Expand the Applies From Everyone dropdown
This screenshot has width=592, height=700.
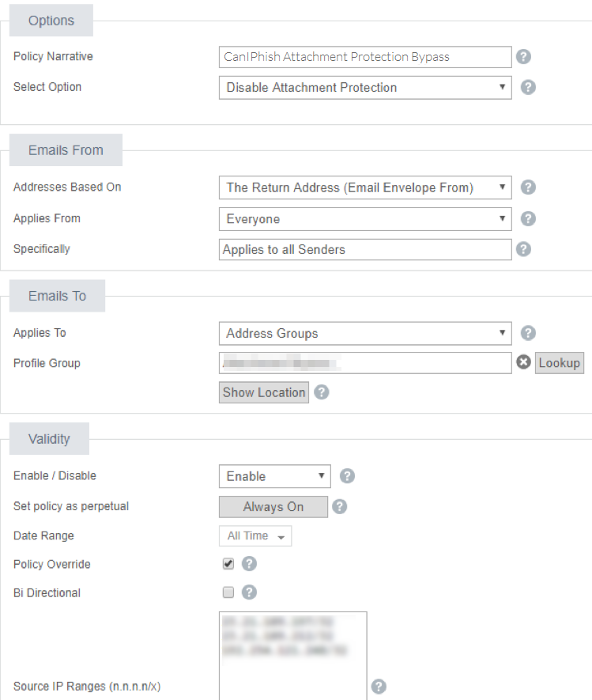(364, 219)
